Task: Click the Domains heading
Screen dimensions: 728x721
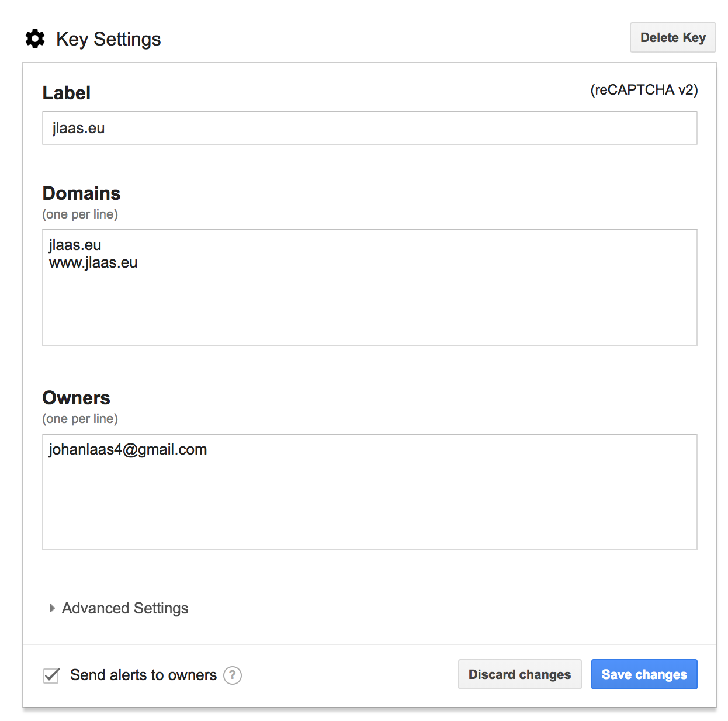Action: coord(81,193)
